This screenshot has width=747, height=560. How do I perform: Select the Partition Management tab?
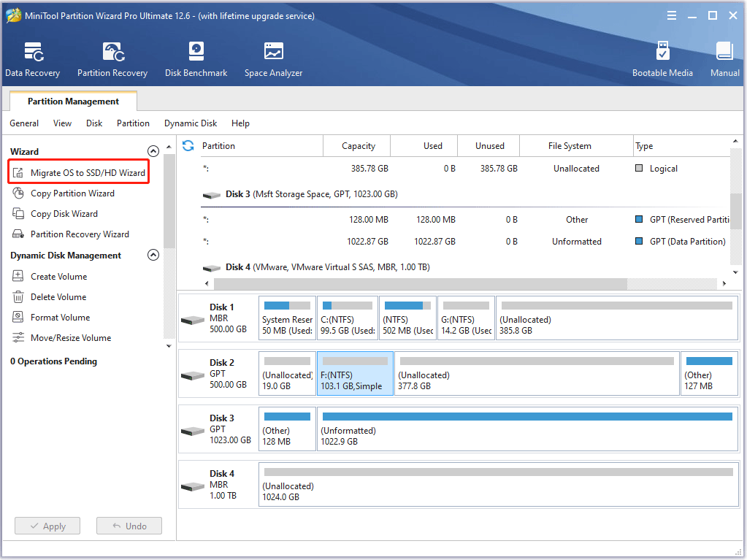tap(73, 101)
